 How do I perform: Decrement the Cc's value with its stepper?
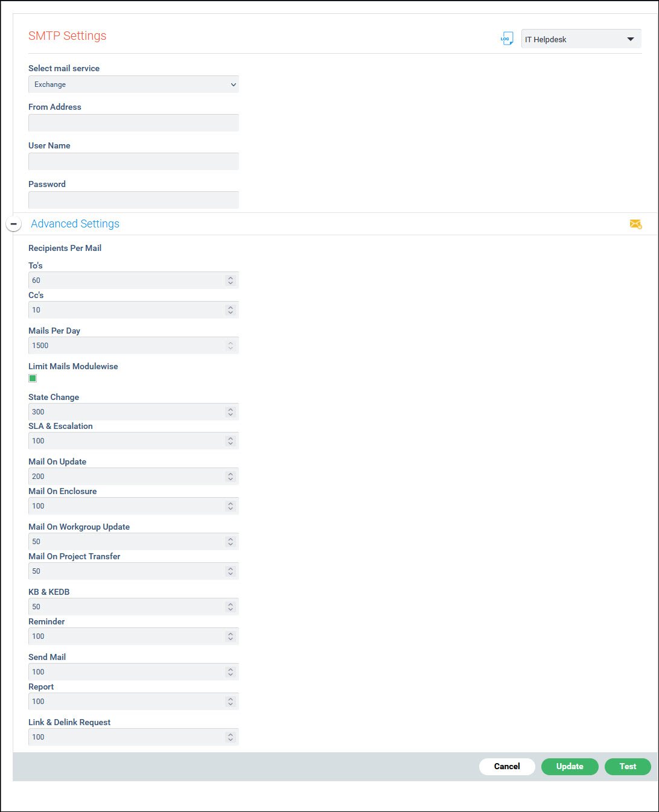[231, 312]
